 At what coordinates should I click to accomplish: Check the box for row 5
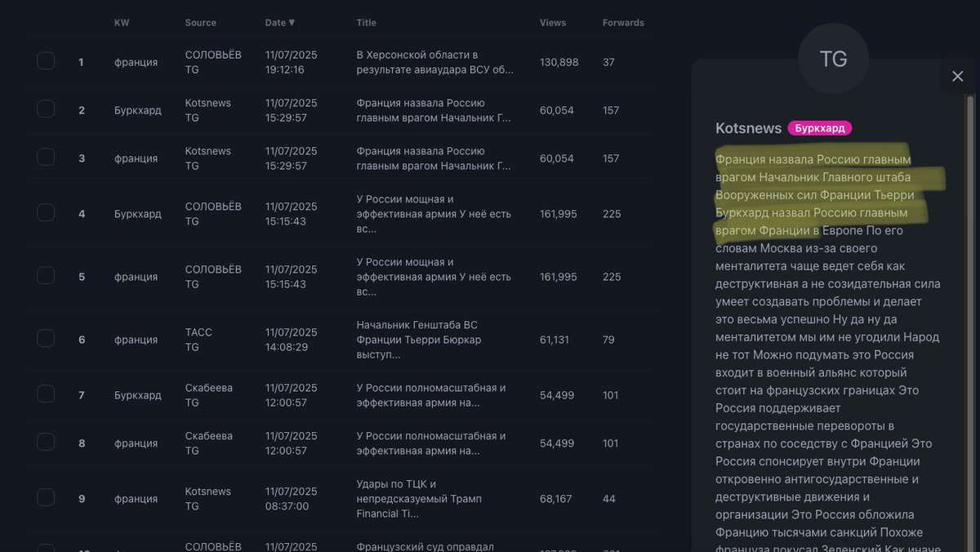click(x=46, y=276)
